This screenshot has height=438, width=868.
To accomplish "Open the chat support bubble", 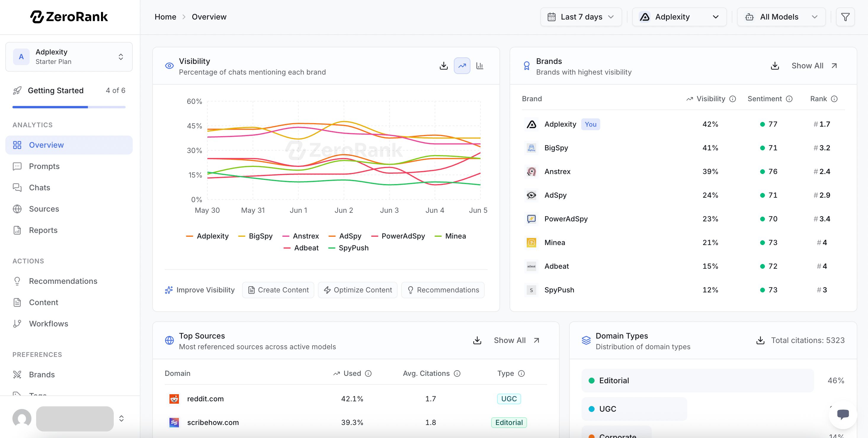I will (843, 414).
